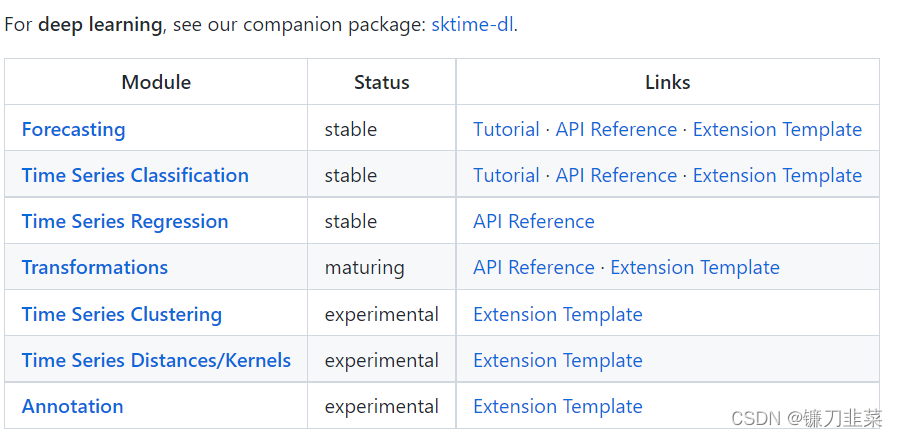
Task: Click Extension Template for Time Series Distances/Kernels
Action: pos(558,360)
